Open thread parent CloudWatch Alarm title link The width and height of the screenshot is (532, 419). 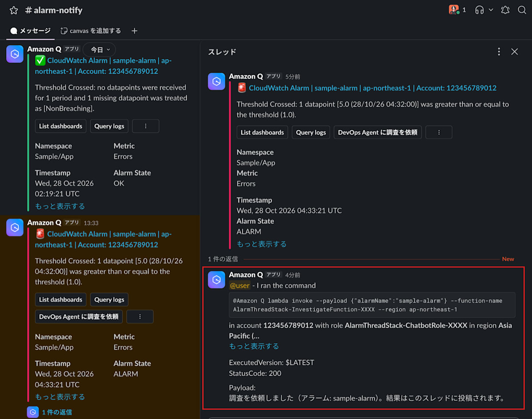(372, 88)
